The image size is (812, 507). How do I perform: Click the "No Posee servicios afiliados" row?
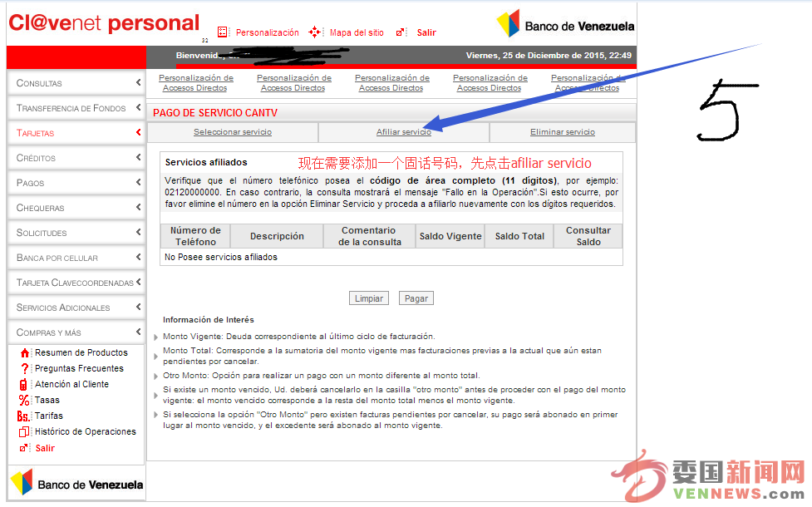(391, 257)
